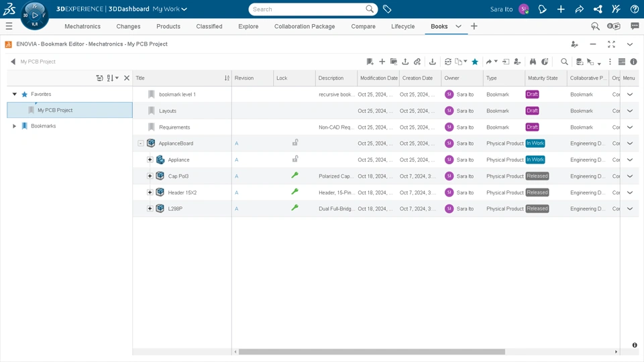The height and width of the screenshot is (362, 644).
Task: Open the Classified tab
Action: (x=209, y=26)
